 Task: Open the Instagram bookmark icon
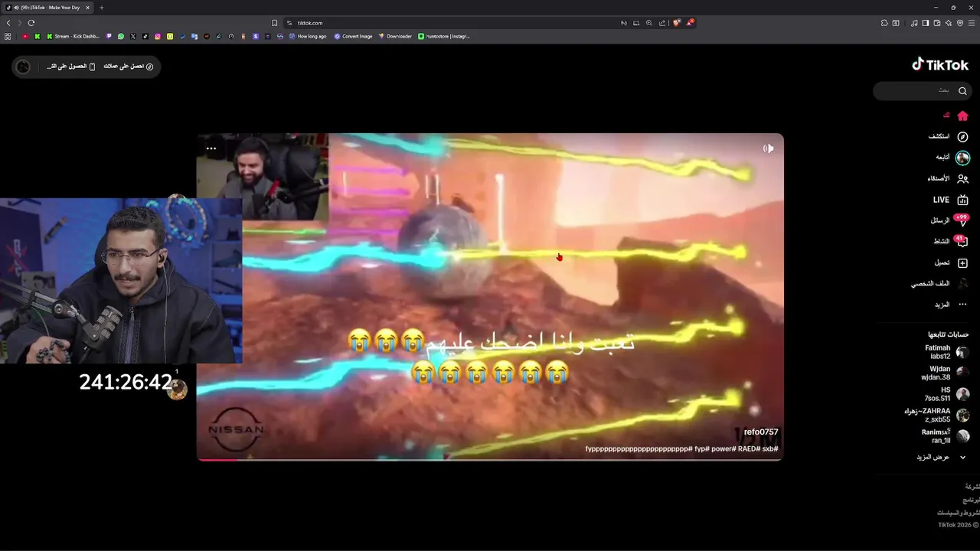click(x=158, y=36)
